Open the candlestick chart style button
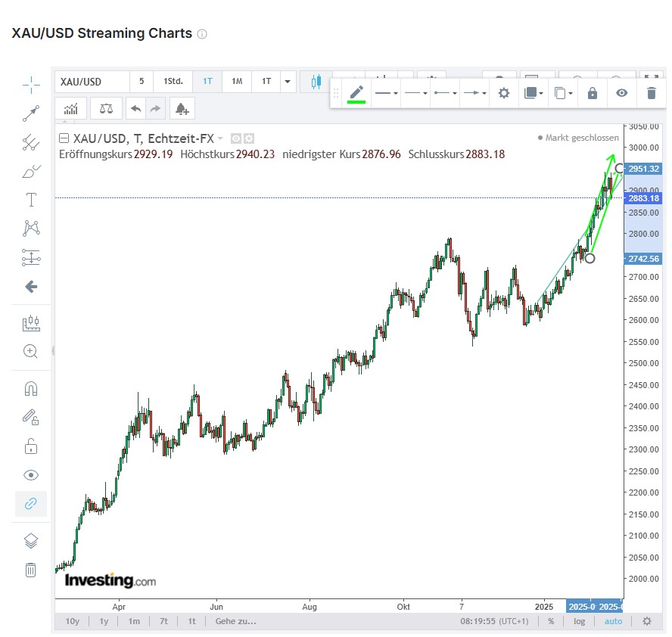Screen dimensions: 672x637 316,82
